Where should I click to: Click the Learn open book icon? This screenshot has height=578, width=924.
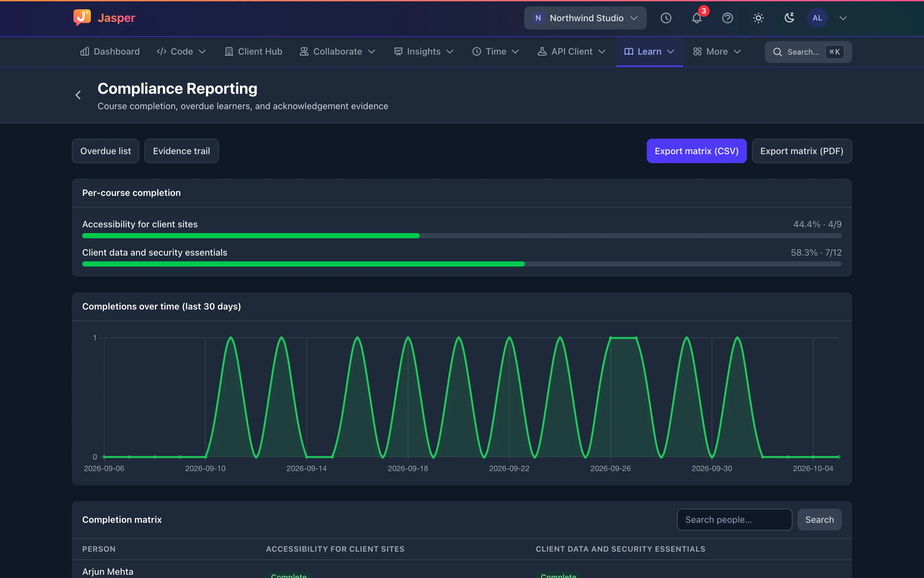[x=629, y=52]
